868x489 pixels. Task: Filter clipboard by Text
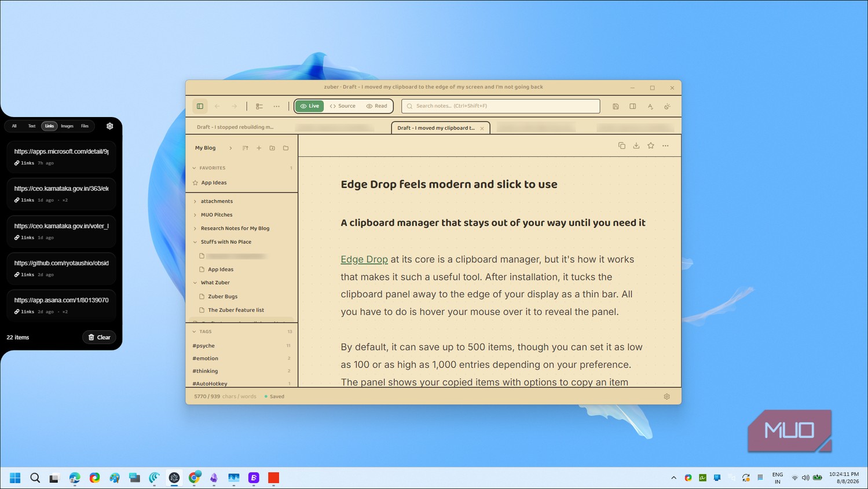pyautogui.click(x=32, y=126)
